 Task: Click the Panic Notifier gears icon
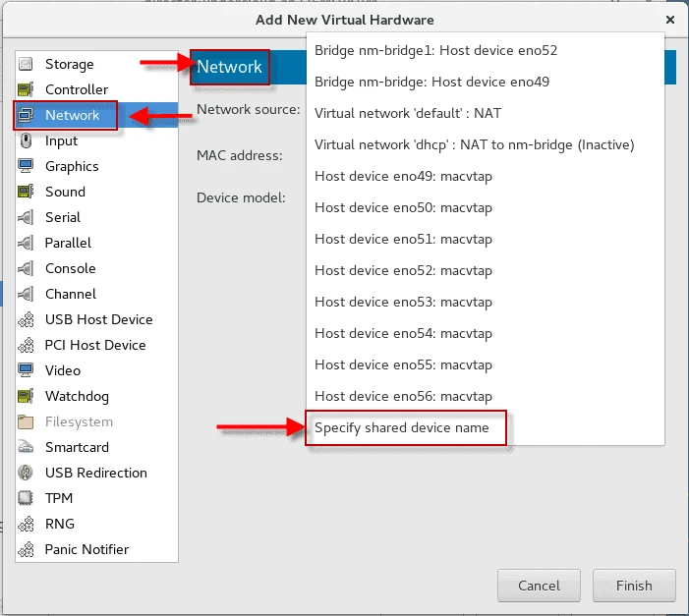26,549
